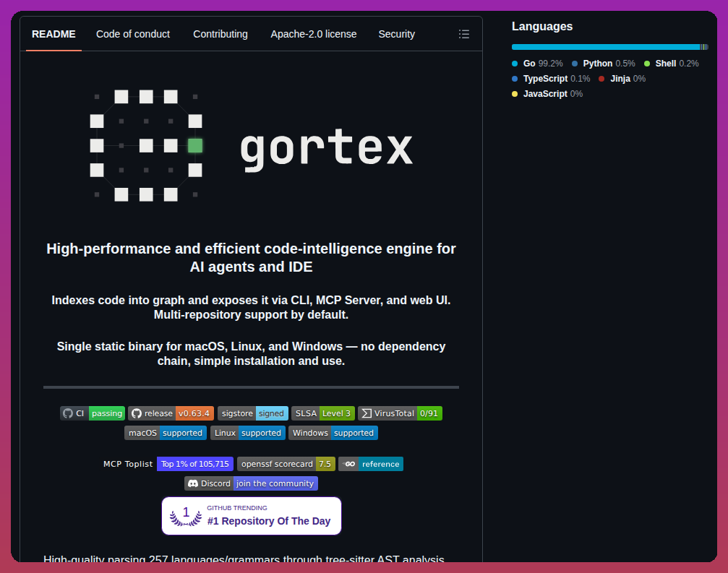The width and height of the screenshot is (728, 573).
Task: Click the Shell 0.2% language entry
Action: (672, 64)
